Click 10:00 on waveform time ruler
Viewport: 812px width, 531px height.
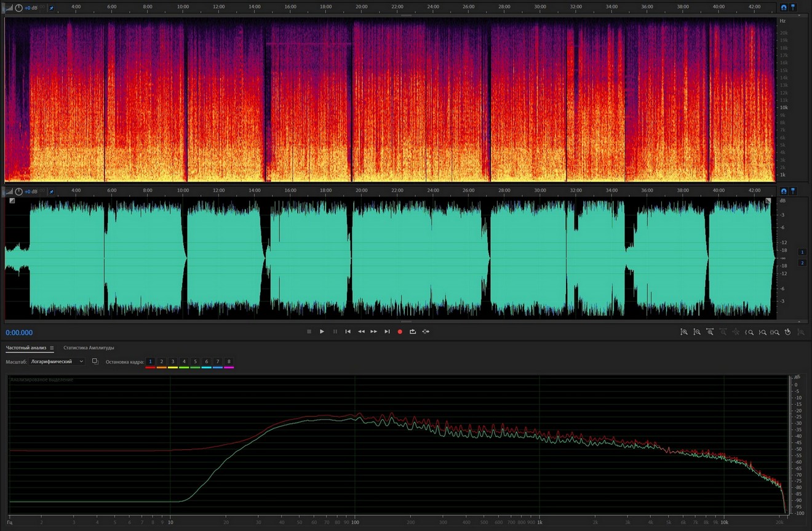(183, 190)
